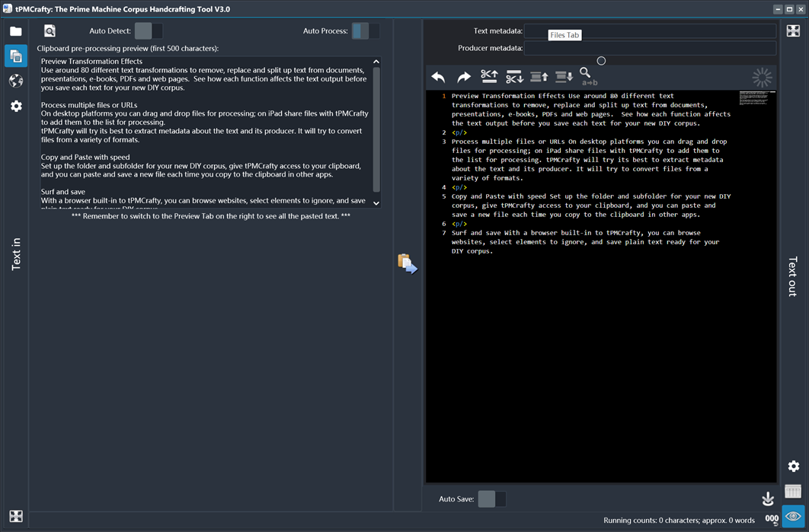
Task: Click the 'Text out' vertical label
Action: coord(792,276)
